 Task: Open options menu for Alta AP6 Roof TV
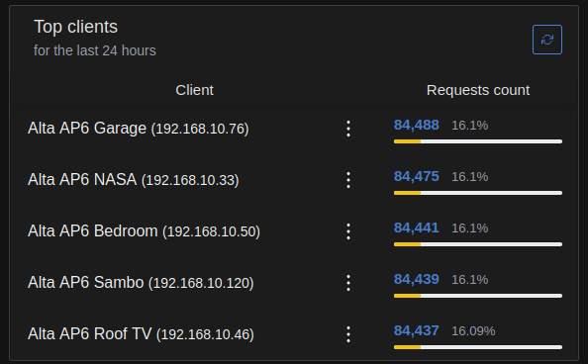[348, 334]
